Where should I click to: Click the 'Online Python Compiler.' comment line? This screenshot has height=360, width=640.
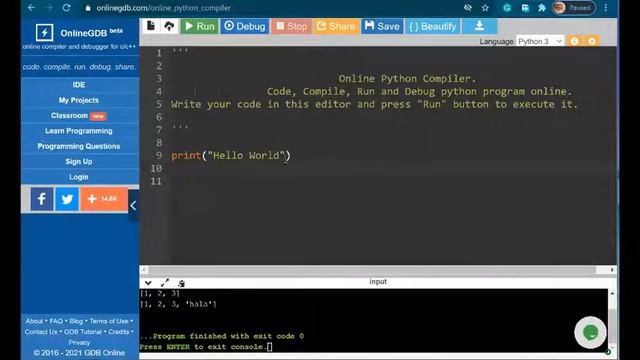[x=407, y=78]
